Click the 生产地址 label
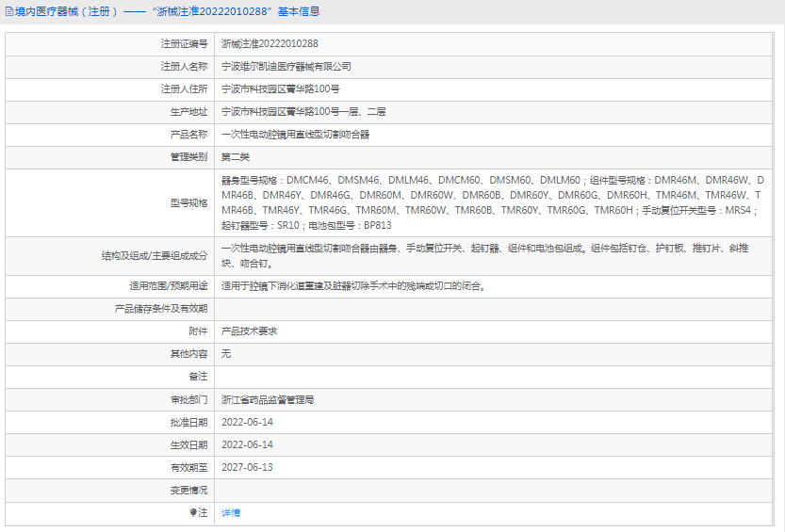The height and width of the screenshot is (532, 785). [x=188, y=111]
